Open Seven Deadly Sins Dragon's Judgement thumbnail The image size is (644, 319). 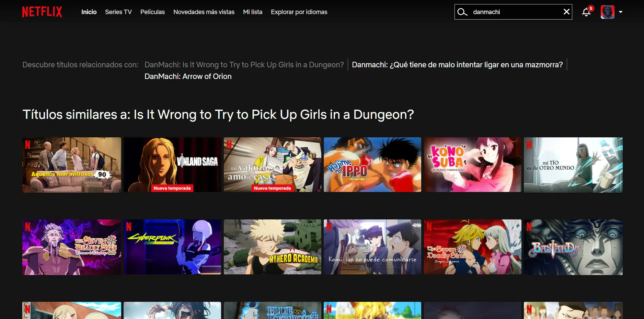473,247
